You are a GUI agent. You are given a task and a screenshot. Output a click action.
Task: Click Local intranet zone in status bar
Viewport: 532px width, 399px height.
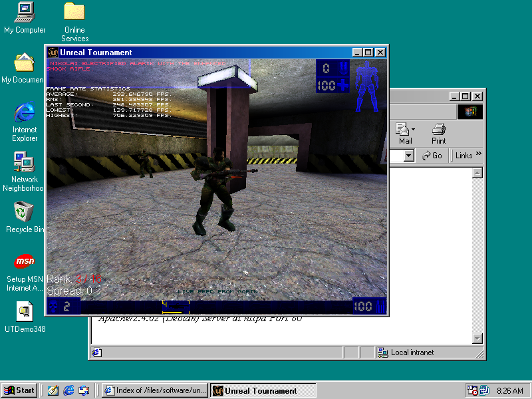(x=406, y=352)
